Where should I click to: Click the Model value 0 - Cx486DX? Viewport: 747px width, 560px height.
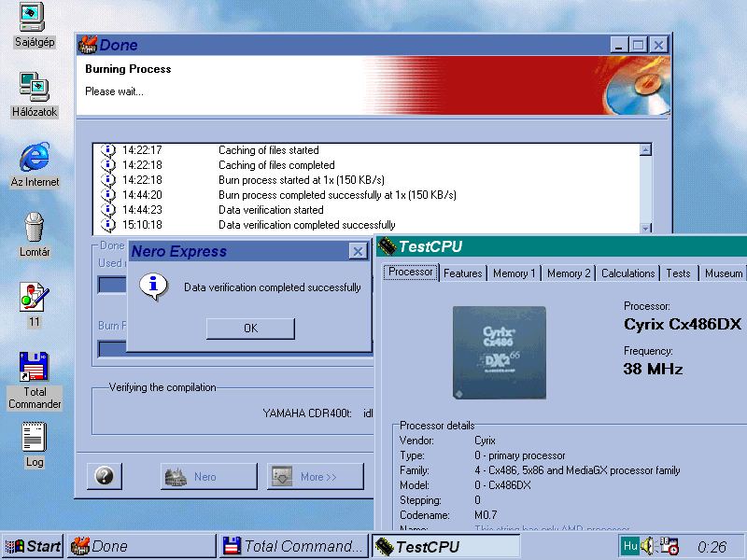click(x=502, y=485)
